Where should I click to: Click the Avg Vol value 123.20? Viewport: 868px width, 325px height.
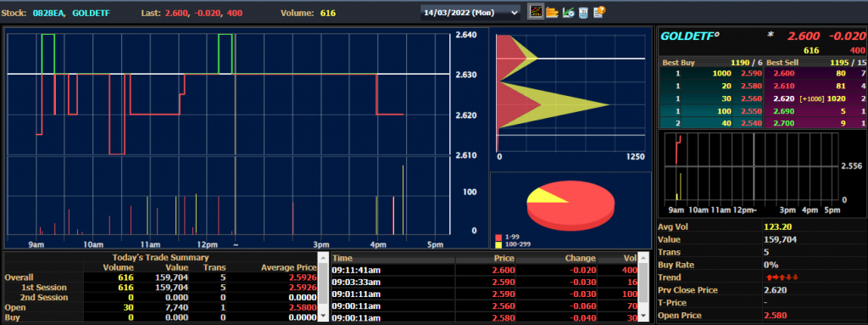(x=778, y=227)
